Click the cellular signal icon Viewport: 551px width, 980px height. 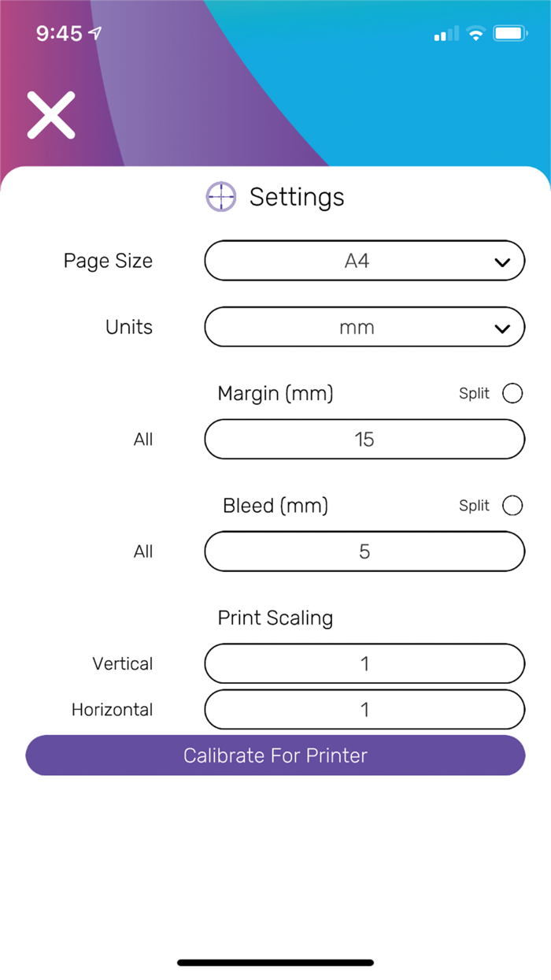click(x=446, y=33)
